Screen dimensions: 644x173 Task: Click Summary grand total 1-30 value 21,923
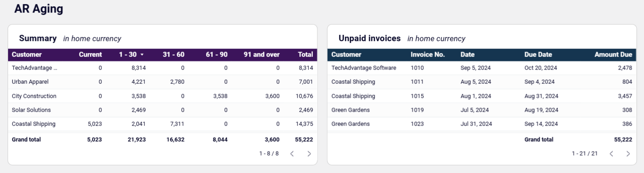[x=137, y=139]
